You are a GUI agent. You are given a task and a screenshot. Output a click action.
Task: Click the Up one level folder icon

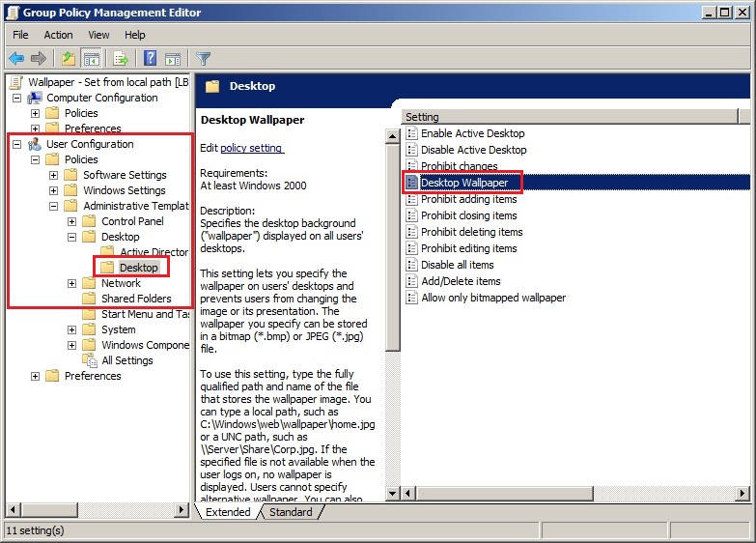68,58
